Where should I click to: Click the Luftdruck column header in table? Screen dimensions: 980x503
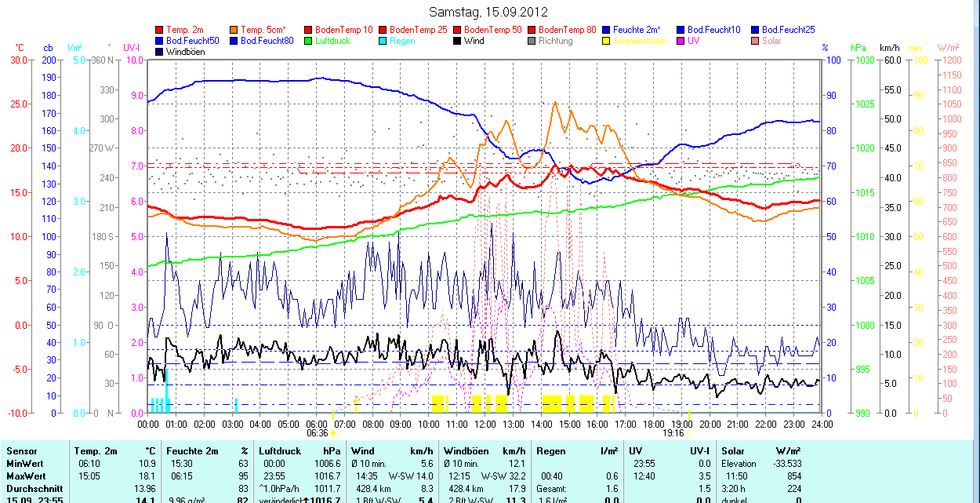tap(278, 451)
